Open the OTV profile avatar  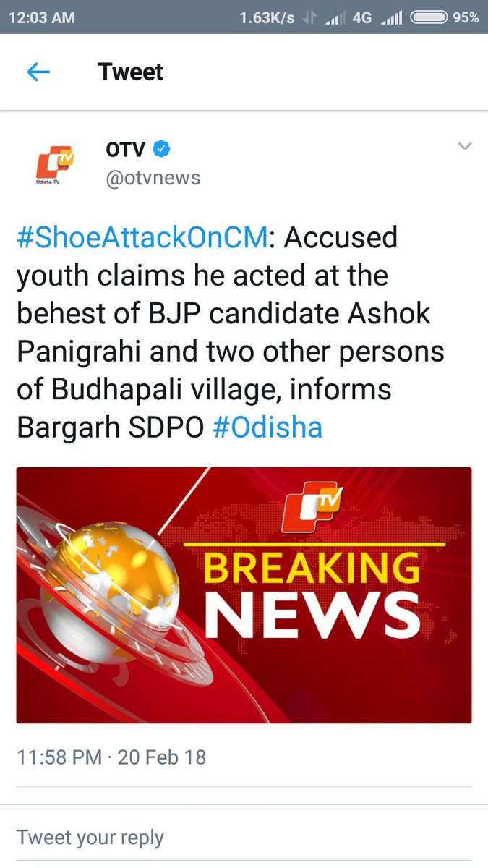tap(56, 165)
